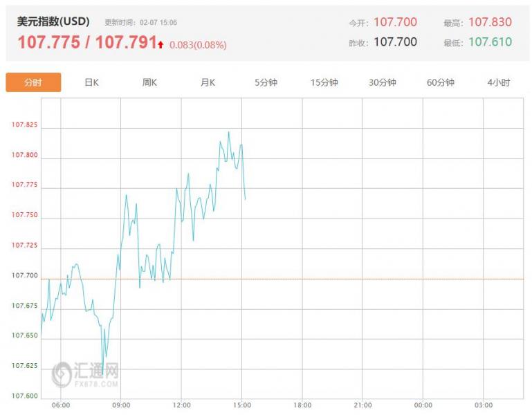Show the 月K monthly chart

coord(208,82)
